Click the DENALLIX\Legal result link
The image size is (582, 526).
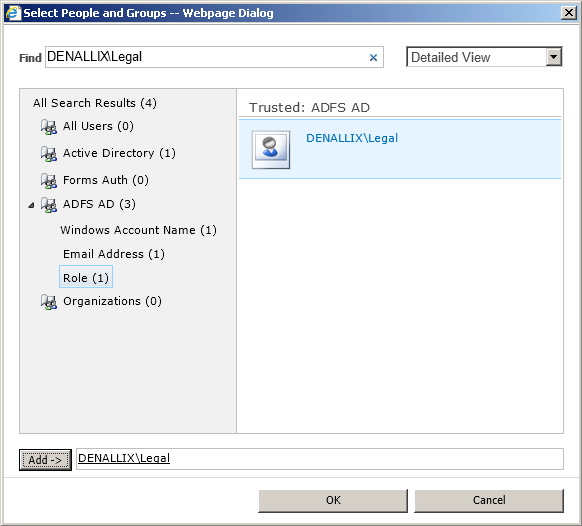352,138
